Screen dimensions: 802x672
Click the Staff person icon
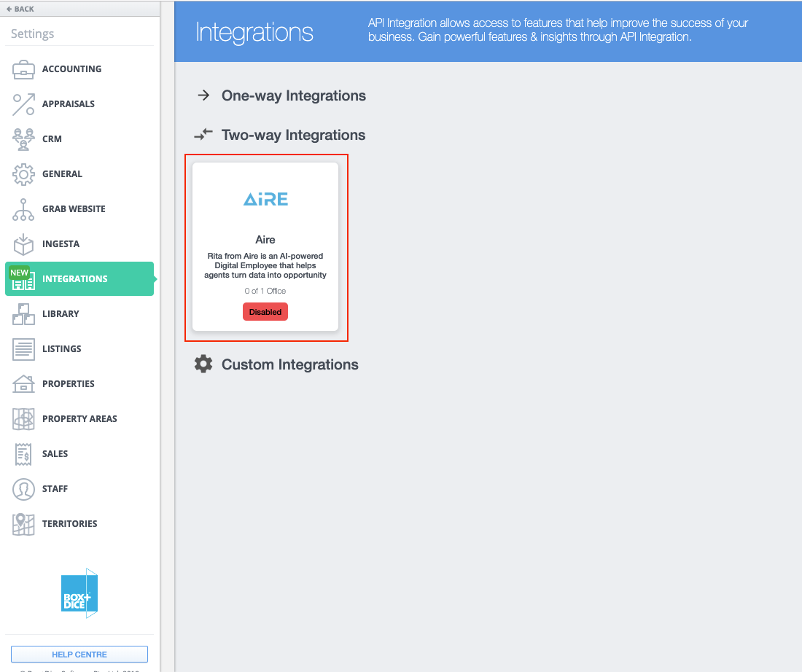[x=23, y=489]
